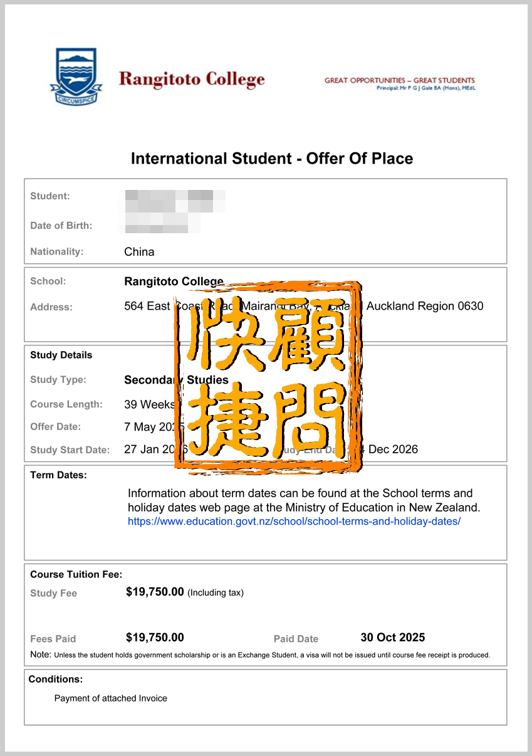The image size is (532, 756).
Task: Click the Rangitoto College header wordmark
Action: [x=191, y=80]
